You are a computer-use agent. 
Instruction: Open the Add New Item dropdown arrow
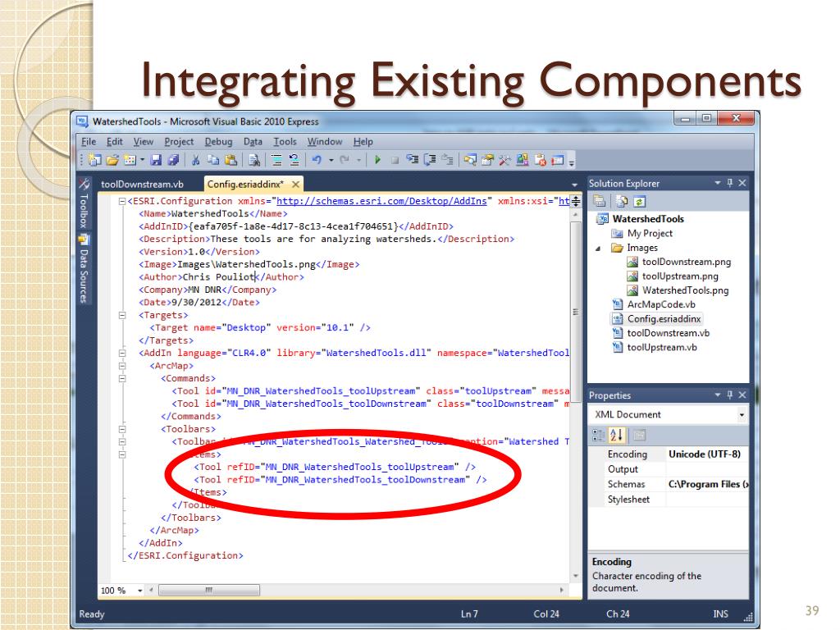[143, 160]
